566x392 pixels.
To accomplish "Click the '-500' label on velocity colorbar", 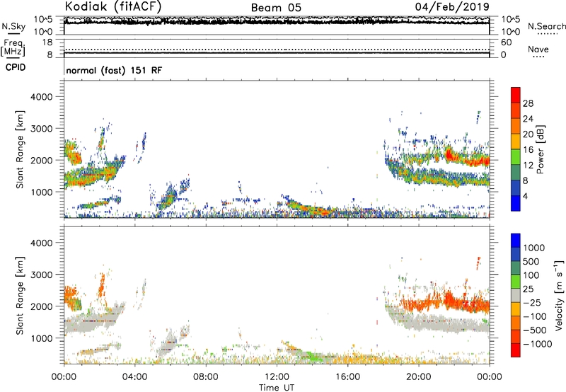I will pos(535,330).
